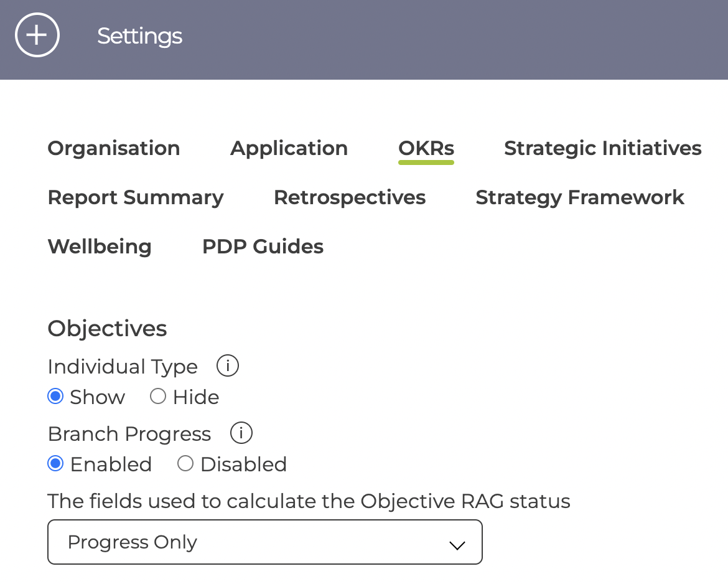The image size is (728, 584).
Task: Click the plus add icon in header
Action: [37, 35]
